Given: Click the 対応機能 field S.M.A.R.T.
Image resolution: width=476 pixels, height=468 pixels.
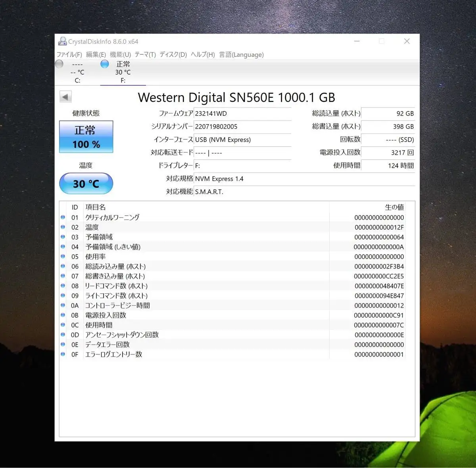Looking at the screenshot, I should tap(304, 192).
